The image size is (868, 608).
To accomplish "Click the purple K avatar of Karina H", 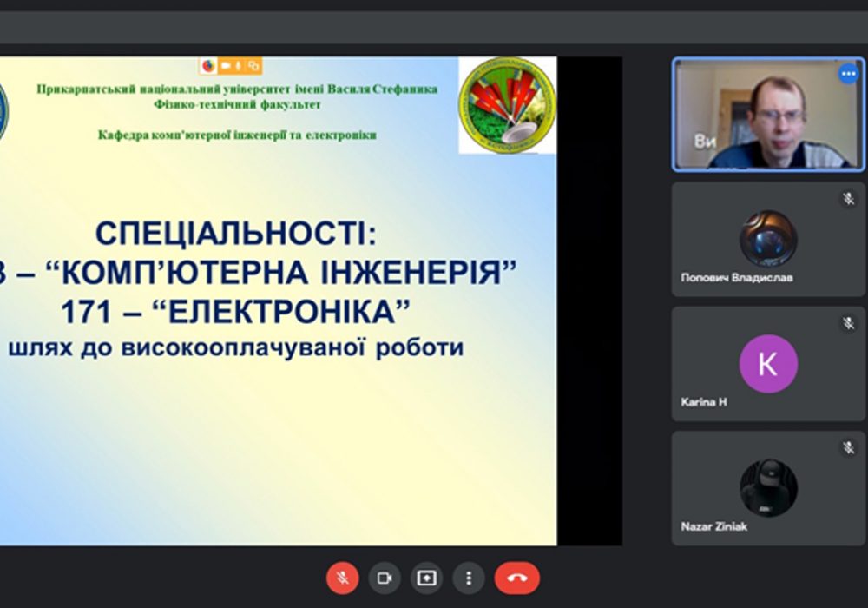I will pyautogui.click(x=768, y=364).
